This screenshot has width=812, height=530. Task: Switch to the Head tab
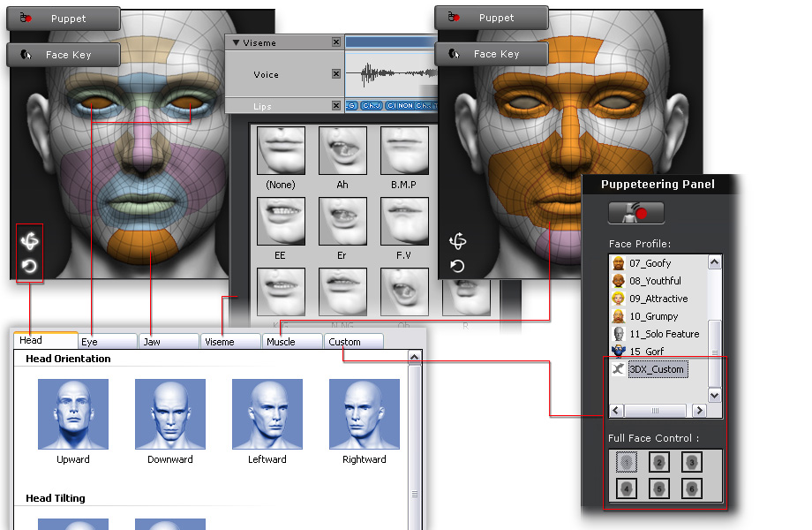click(46, 340)
